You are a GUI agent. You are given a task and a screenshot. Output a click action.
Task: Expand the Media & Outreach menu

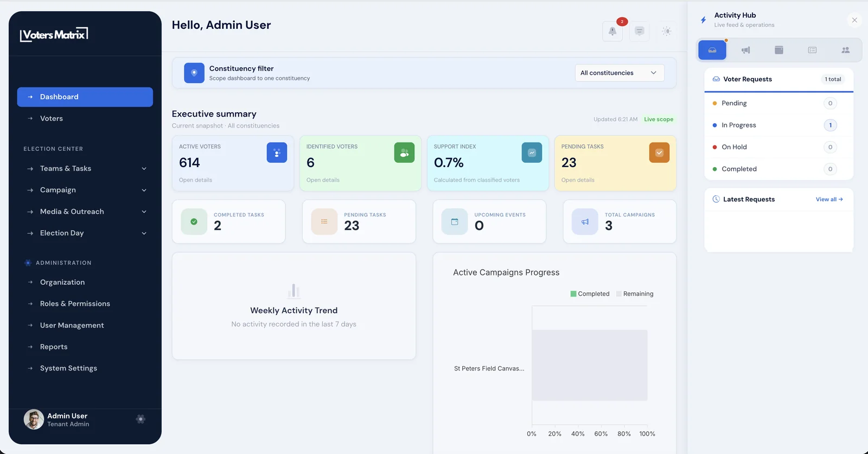[85, 212]
